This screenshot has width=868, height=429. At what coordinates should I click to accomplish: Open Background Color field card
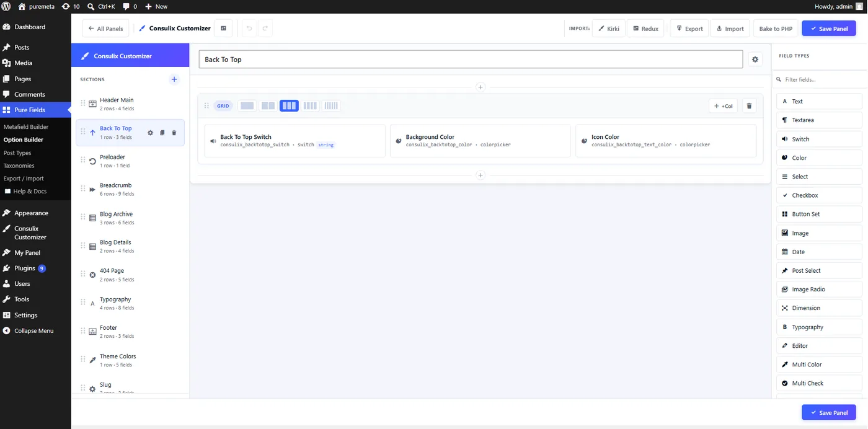click(480, 141)
